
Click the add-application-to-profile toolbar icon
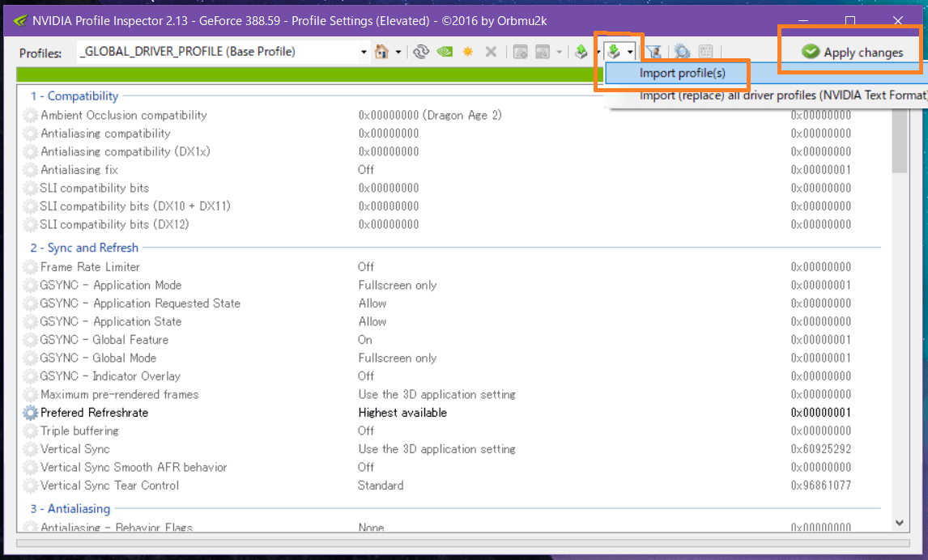pyautogui.click(x=520, y=52)
